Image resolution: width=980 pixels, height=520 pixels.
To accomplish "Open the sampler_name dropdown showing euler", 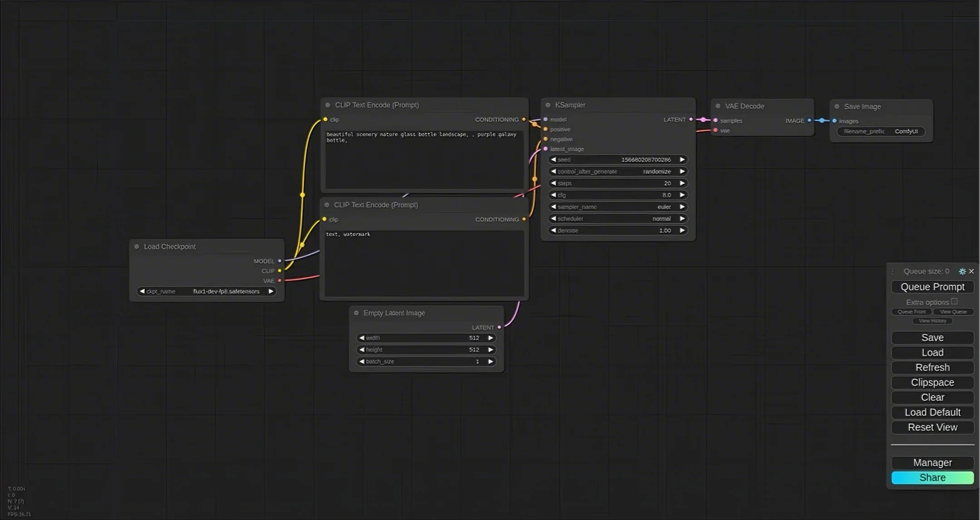I will pyautogui.click(x=617, y=207).
